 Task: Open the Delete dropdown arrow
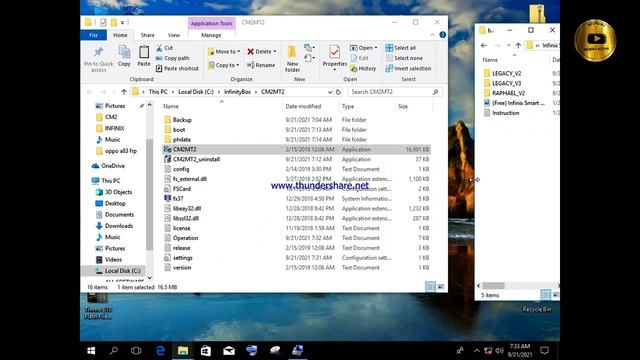point(275,51)
